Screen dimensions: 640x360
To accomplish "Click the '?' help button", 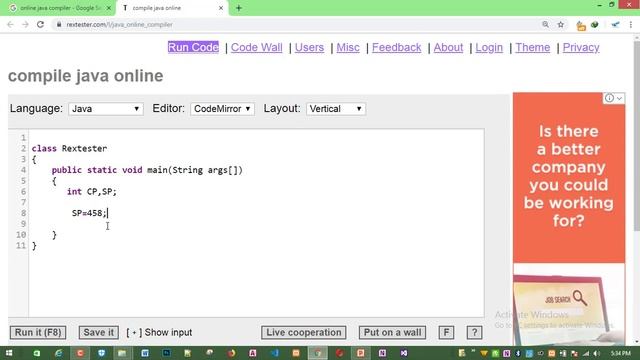I will pos(474,333).
